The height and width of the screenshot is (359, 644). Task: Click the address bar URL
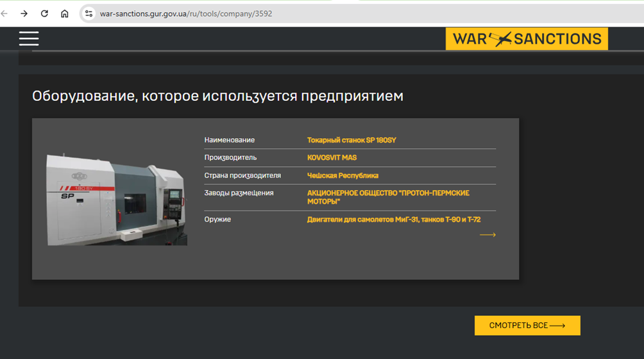(186, 13)
